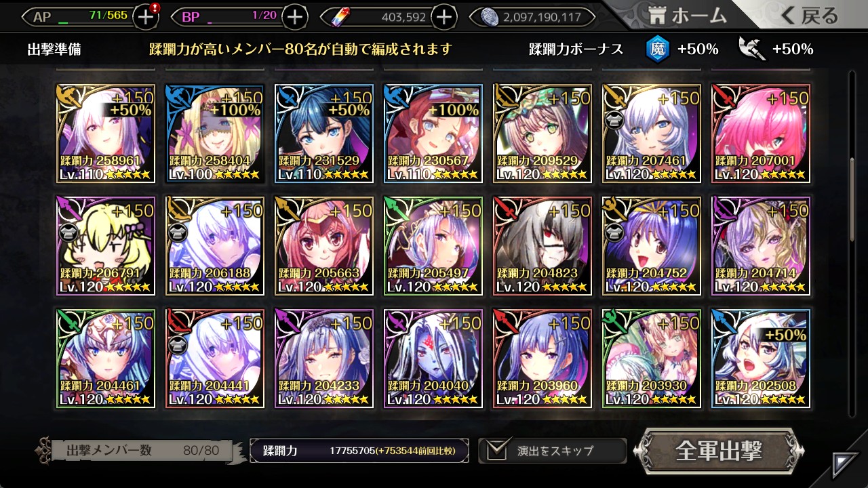The height and width of the screenshot is (488, 868).
Task: Tap the 蹂躙力 total 17755705 field
Action: (x=359, y=451)
